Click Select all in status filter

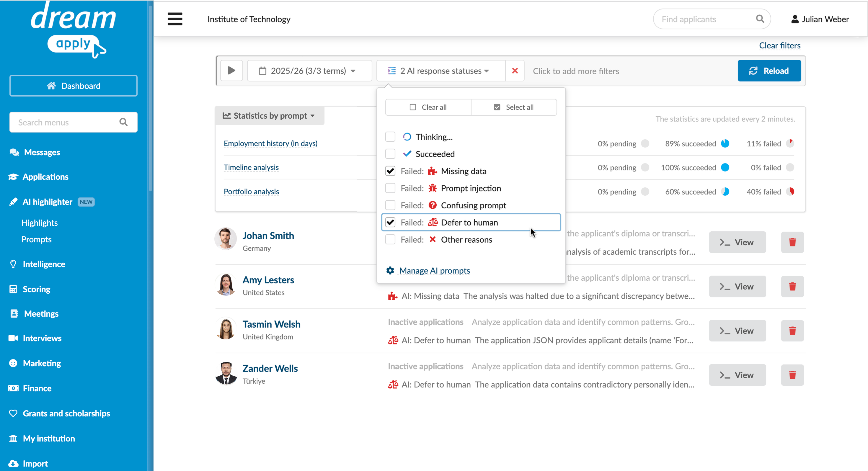[x=514, y=107]
